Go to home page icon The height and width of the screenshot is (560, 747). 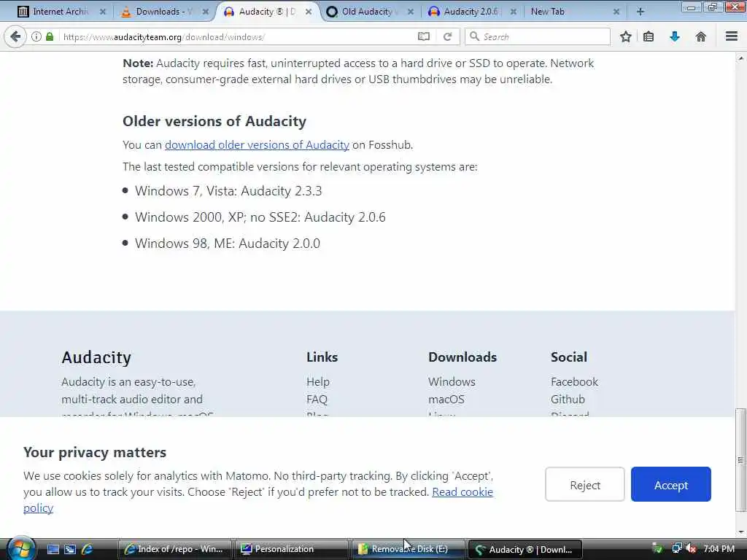click(701, 36)
